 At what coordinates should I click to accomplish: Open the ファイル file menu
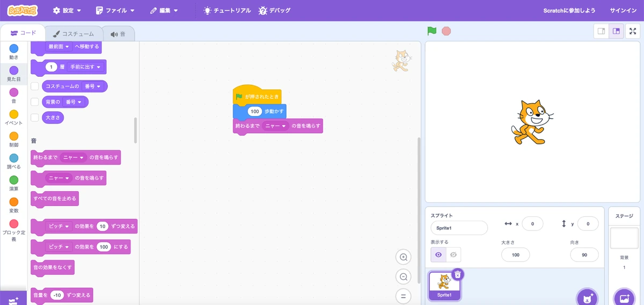pyautogui.click(x=115, y=10)
